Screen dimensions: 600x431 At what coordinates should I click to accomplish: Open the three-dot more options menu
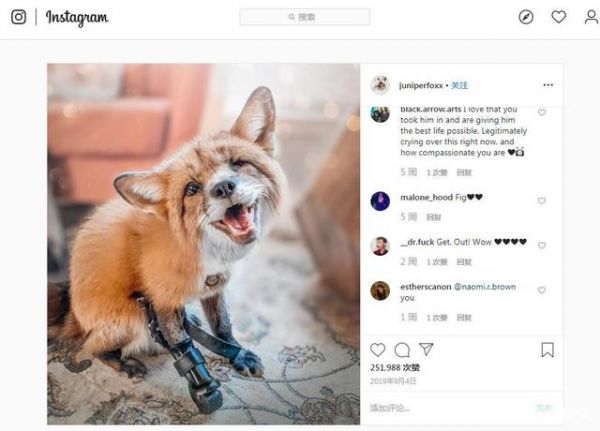coord(547,85)
